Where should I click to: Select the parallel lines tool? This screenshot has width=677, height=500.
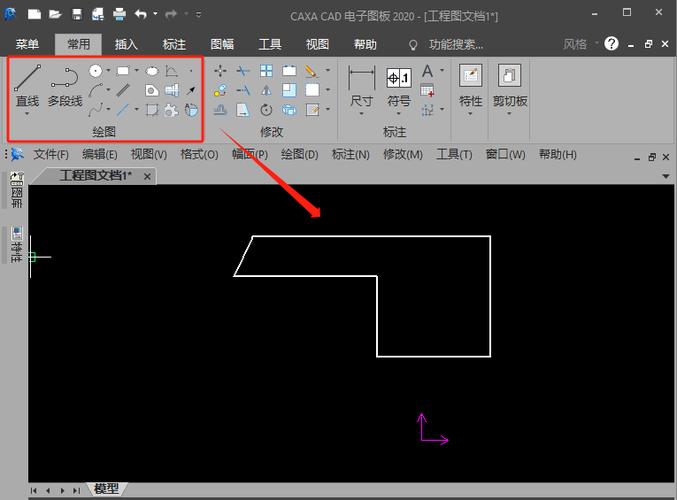coord(123,90)
